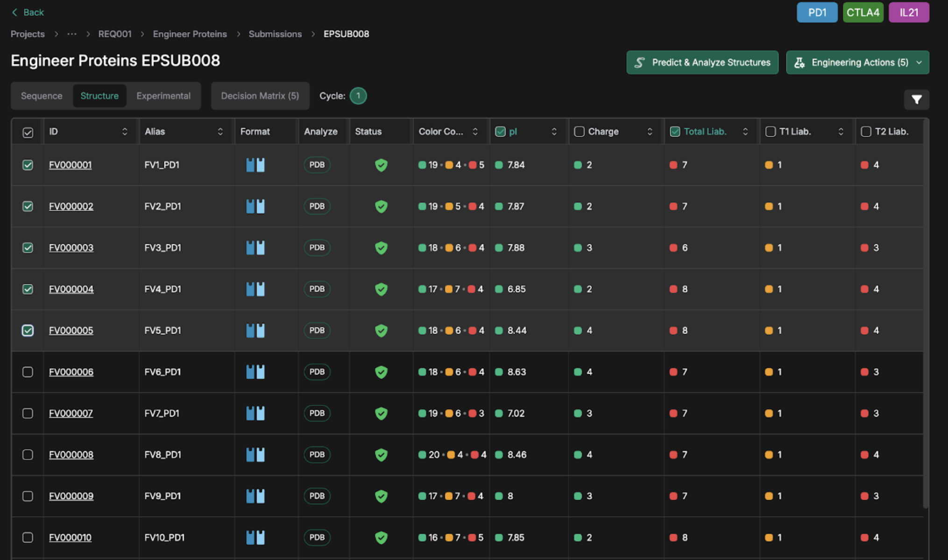The height and width of the screenshot is (560, 948).
Task: Uncheck the FV000002 row checkbox
Action: (28, 206)
